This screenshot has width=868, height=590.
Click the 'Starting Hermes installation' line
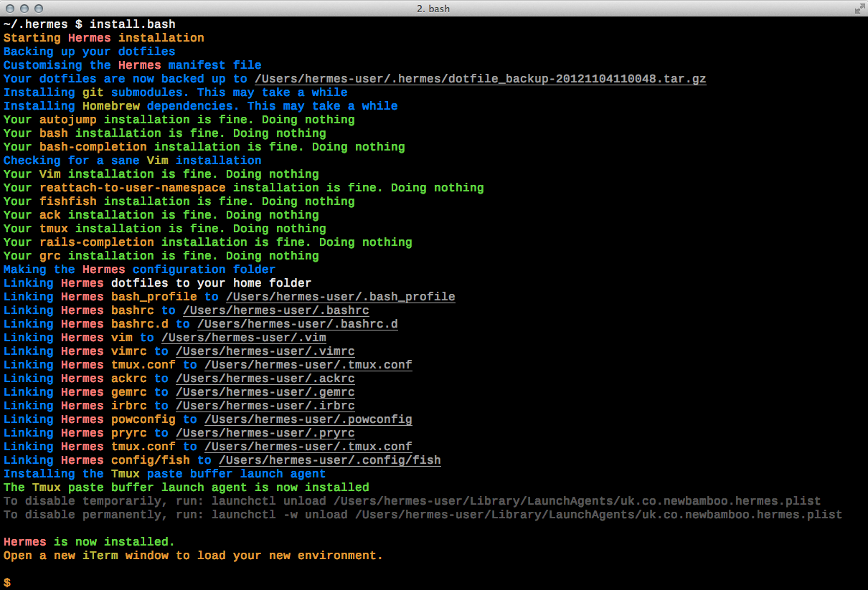104,38
